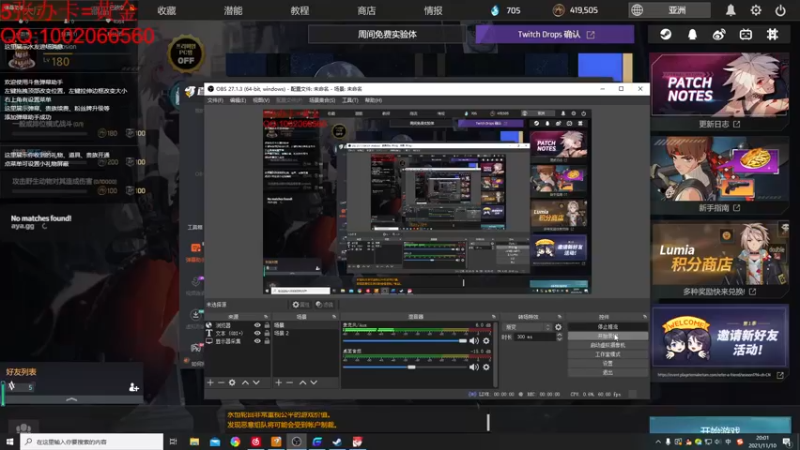Open the Weibo icon in game launcher
This screenshot has height=450, width=800.
719,34
